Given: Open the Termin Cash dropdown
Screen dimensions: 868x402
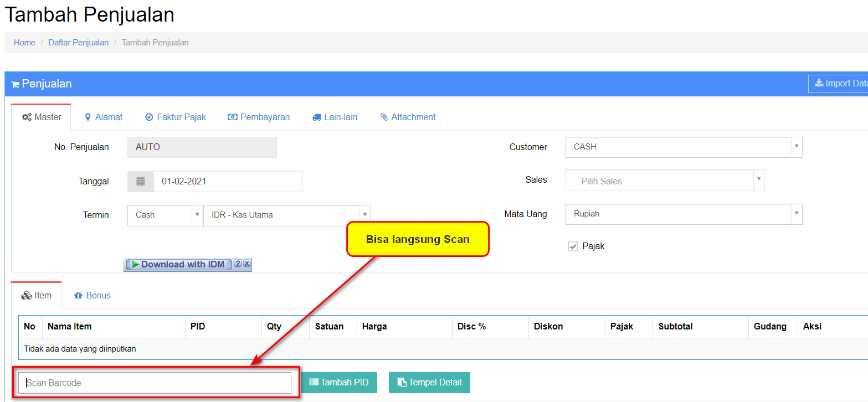Looking at the screenshot, I should (165, 215).
